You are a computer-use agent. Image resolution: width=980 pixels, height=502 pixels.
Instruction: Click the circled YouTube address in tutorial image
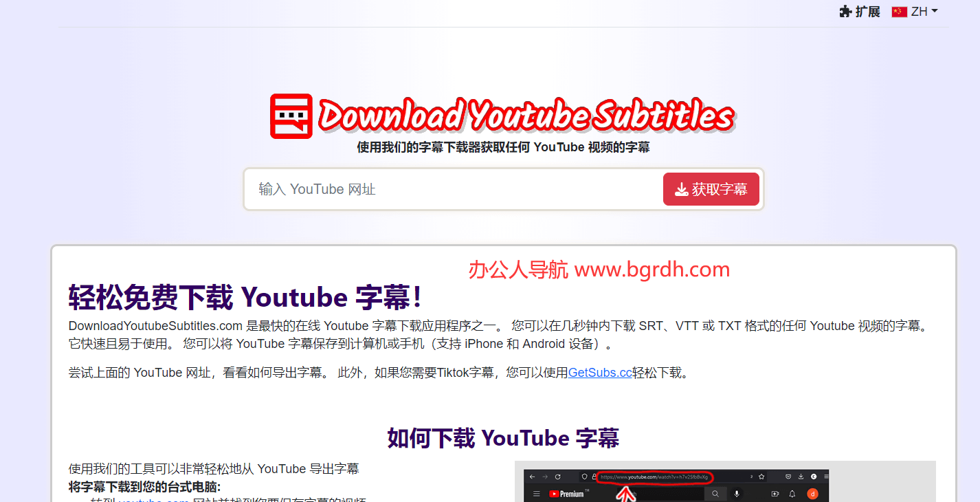pyautogui.click(x=656, y=477)
